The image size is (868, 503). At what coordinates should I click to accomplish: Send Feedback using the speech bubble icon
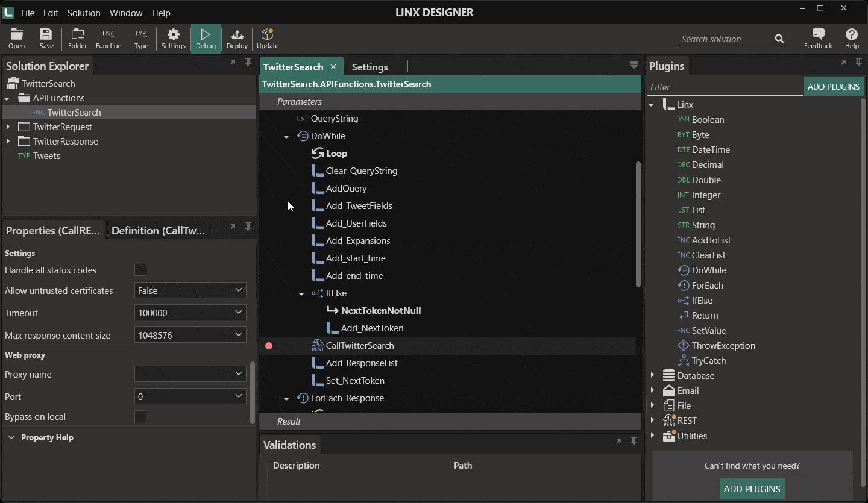(x=818, y=39)
